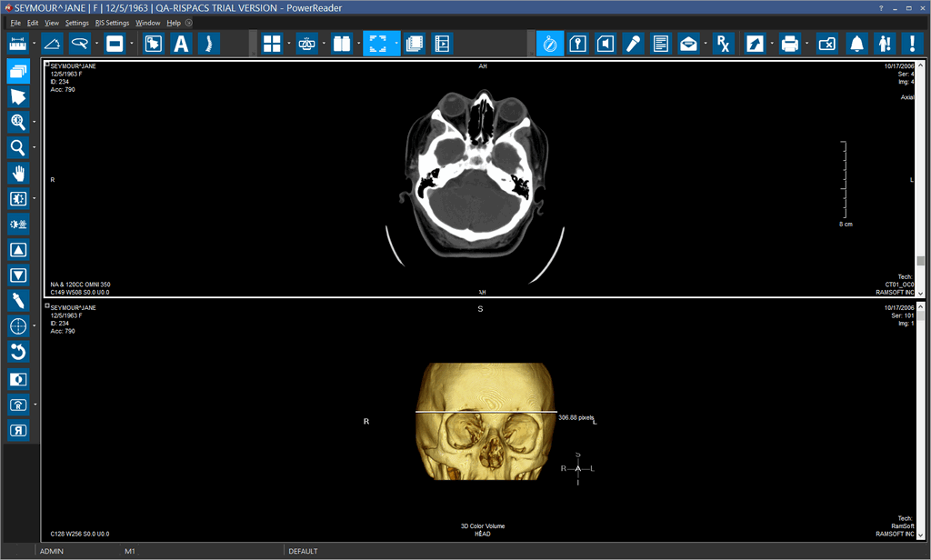Activate the spine labeling tool
Screen dimensions: 931x560
[208, 43]
